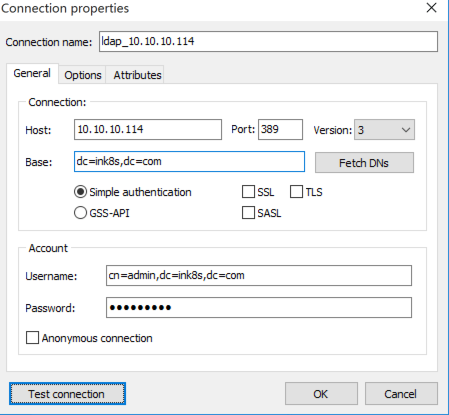Focus the Password field
The width and height of the screenshot is (449, 415).
point(259,307)
